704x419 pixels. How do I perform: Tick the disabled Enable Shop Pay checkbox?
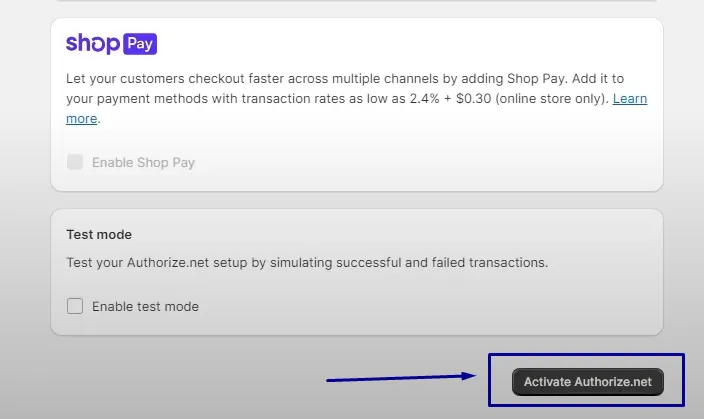point(75,162)
